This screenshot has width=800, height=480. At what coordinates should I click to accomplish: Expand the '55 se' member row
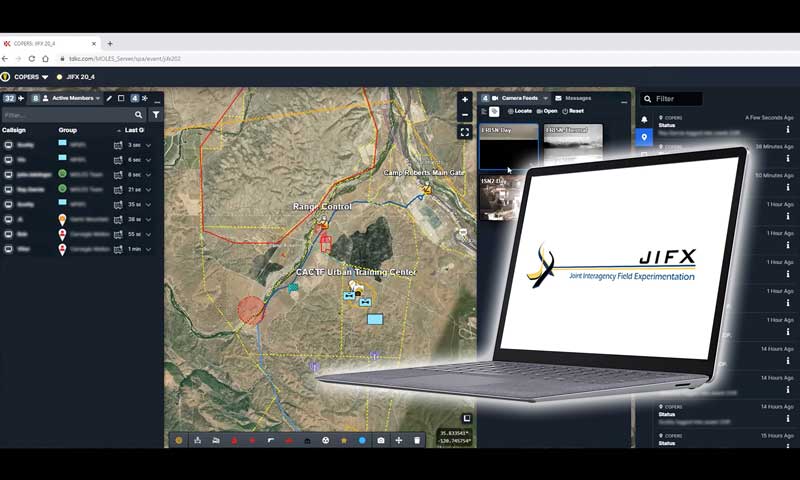148,234
